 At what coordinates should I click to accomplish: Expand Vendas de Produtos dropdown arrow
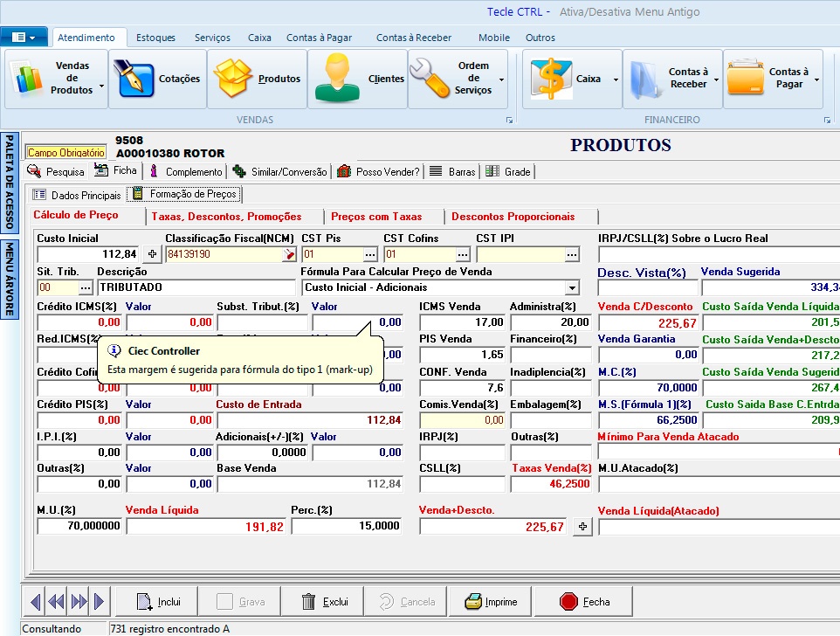pyautogui.click(x=102, y=86)
